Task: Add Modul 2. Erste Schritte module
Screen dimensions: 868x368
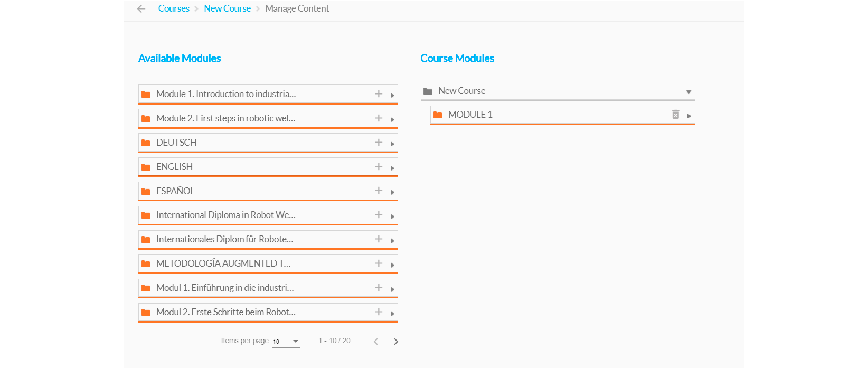Action: [379, 312]
